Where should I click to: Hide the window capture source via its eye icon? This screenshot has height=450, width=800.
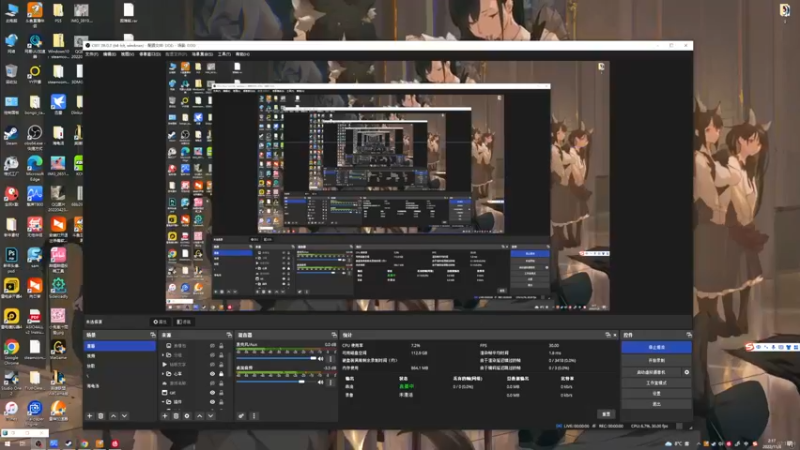212,392
